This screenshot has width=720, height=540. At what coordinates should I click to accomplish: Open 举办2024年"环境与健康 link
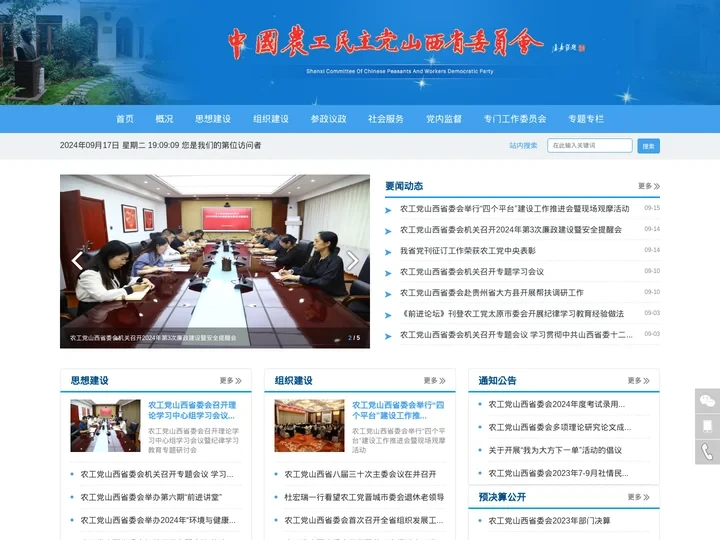pyautogui.click(x=158, y=520)
